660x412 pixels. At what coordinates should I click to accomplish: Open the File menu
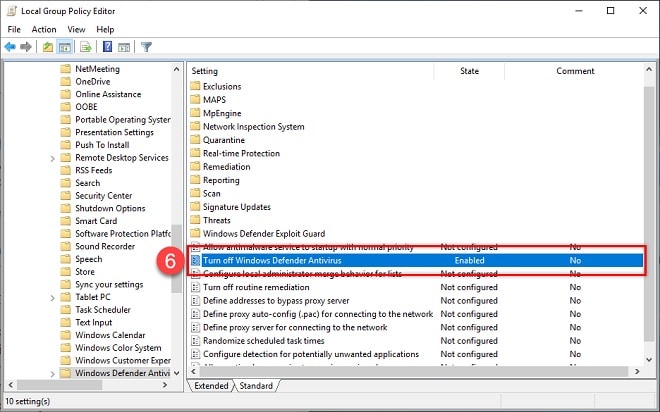14,29
